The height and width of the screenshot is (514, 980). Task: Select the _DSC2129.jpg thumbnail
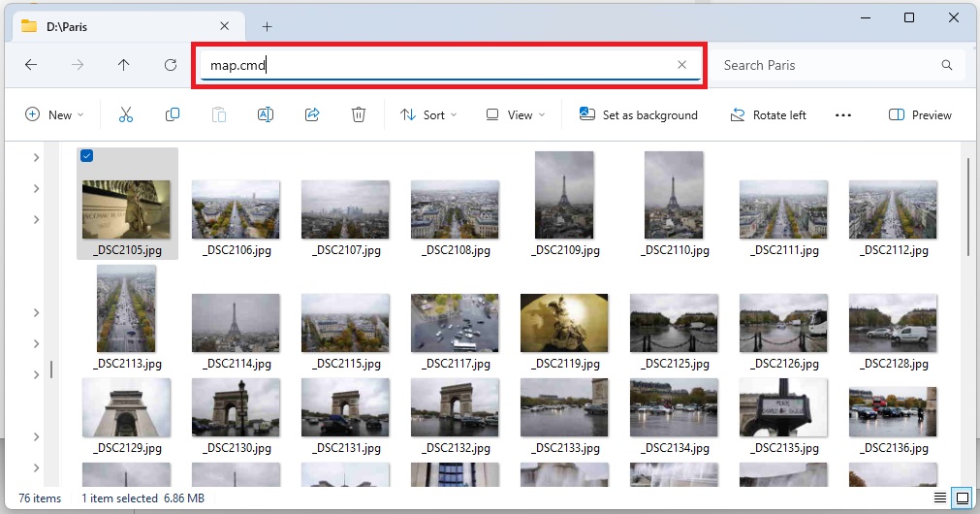pos(126,407)
